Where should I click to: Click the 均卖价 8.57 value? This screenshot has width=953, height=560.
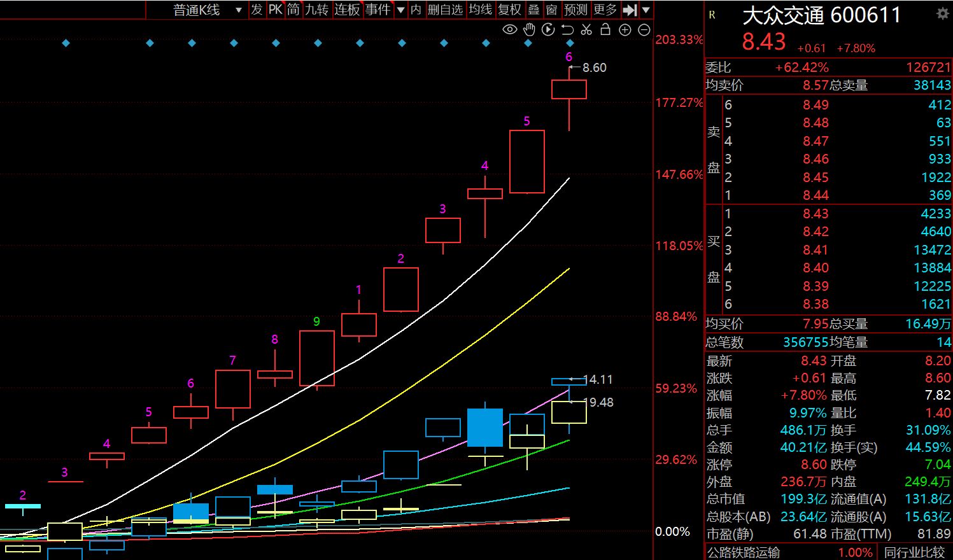click(x=815, y=85)
